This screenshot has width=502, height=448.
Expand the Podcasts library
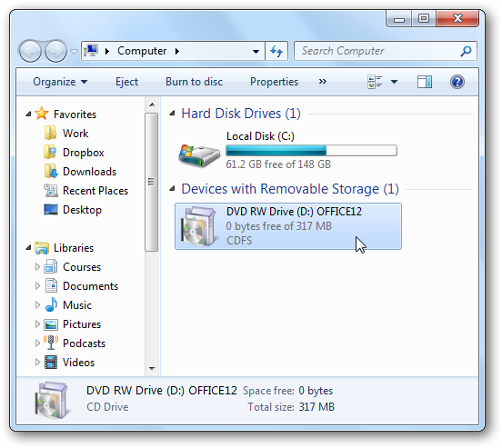37,343
